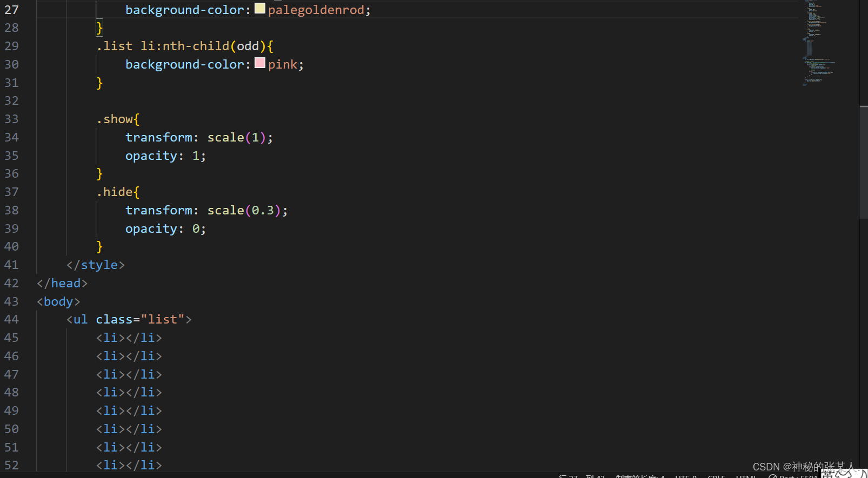Click the closing brace on line 40

pos(99,246)
